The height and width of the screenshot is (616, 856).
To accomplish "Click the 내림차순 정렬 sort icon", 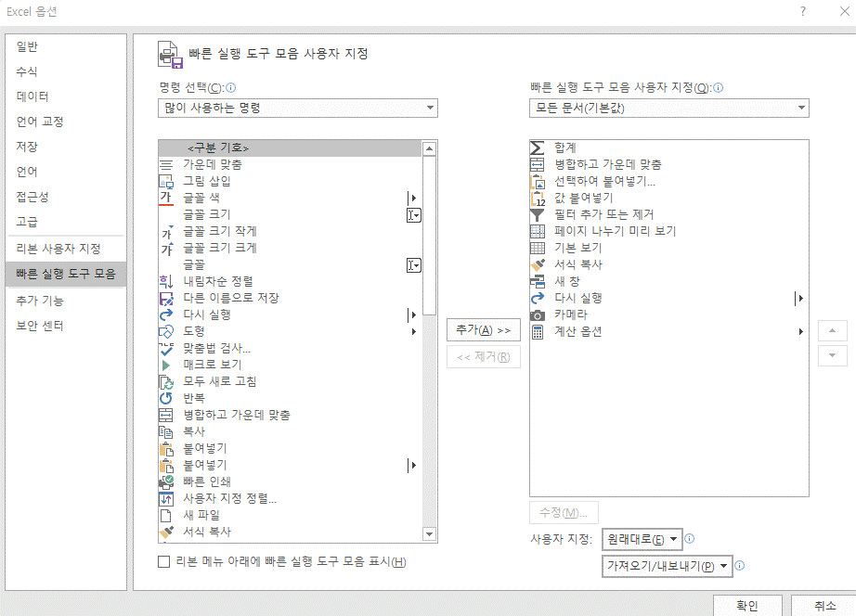I will (165, 281).
